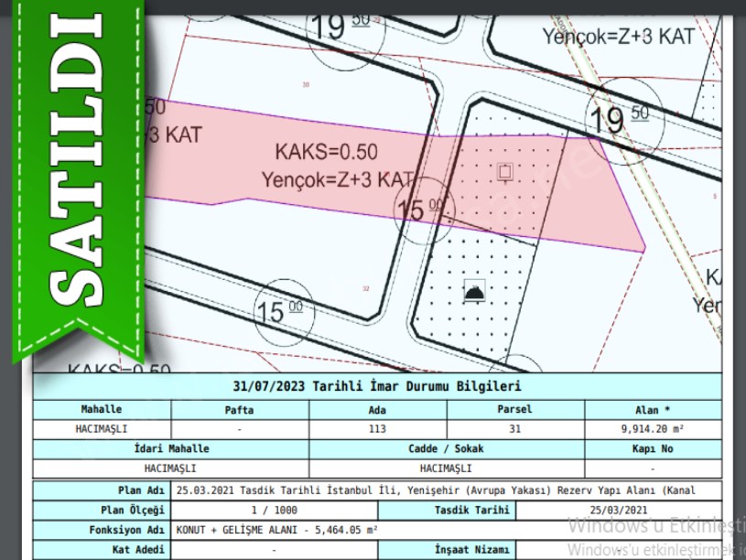746x560 pixels.
Task: Click Yençok=Z+3 KAT label at top right
Action: pos(618,37)
